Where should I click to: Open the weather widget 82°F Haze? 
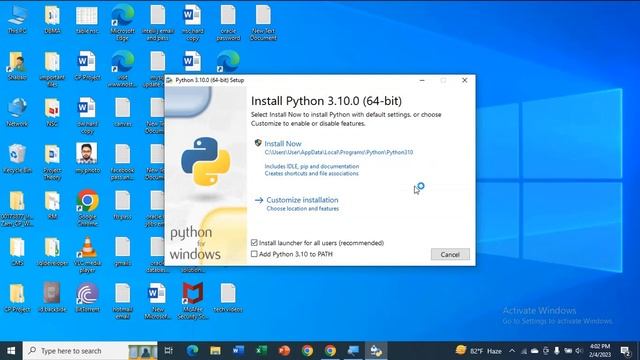[x=479, y=351]
